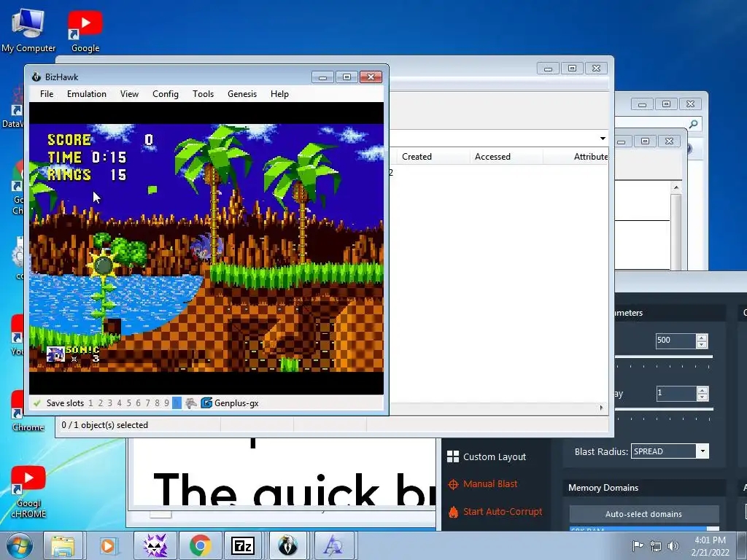This screenshot has width=747, height=560.
Task: Open Windows Media Player from taskbar
Action: point(108,545)
